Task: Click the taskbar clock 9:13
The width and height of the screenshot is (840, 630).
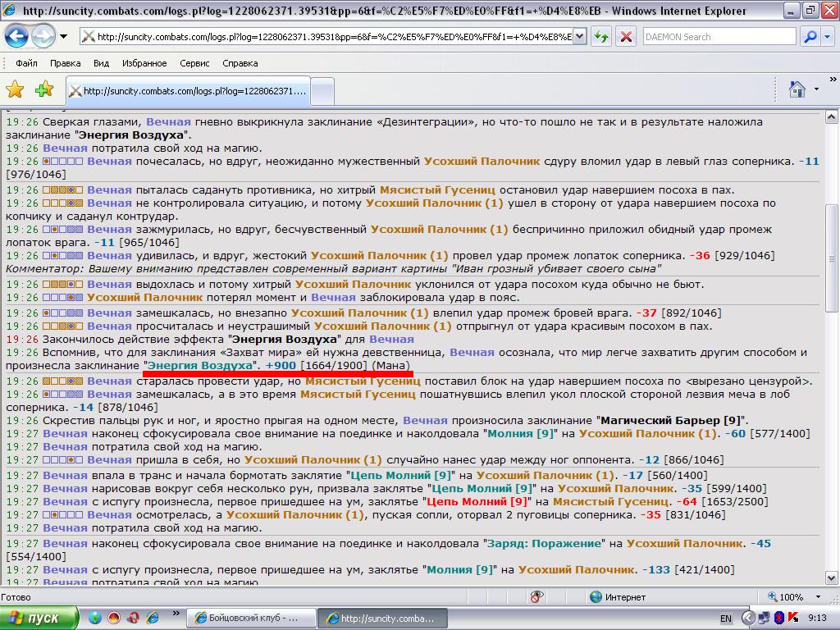Action: [817, 619]
